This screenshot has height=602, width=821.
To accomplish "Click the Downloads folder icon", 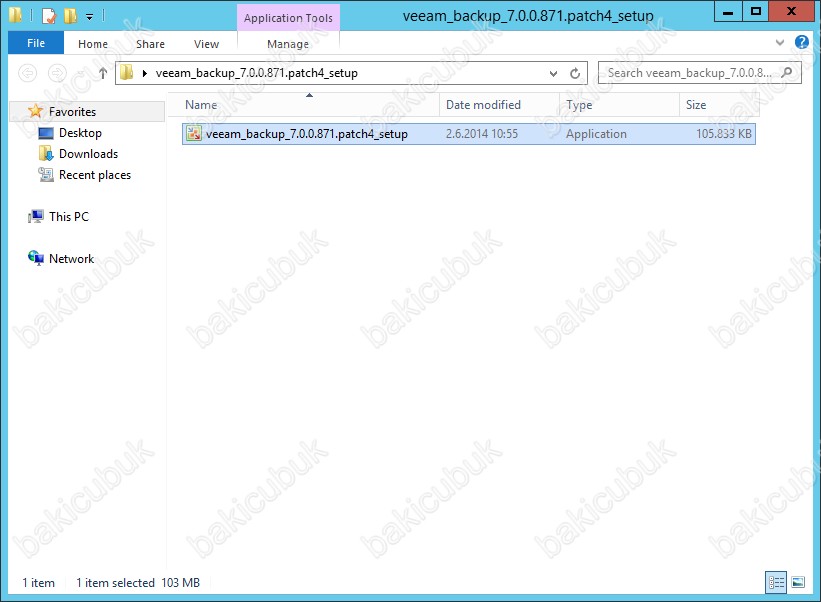I will point(46,153).
